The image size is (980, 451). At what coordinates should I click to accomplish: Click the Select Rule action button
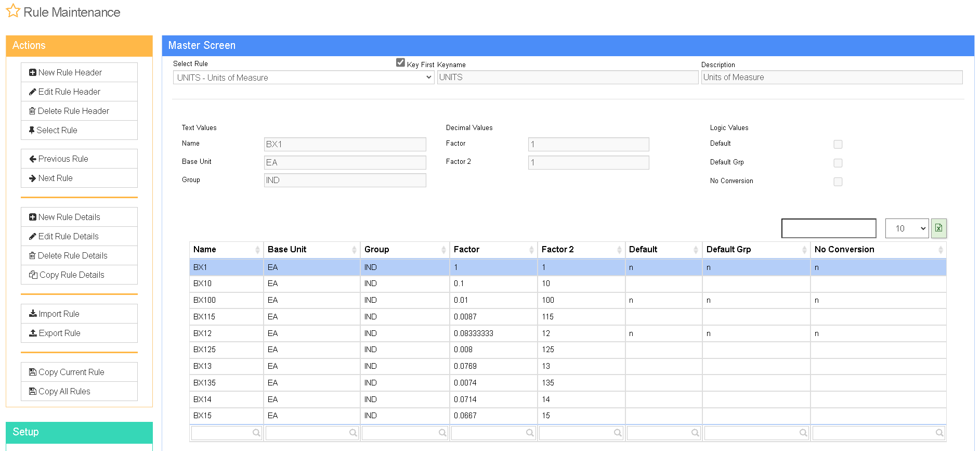79,130
